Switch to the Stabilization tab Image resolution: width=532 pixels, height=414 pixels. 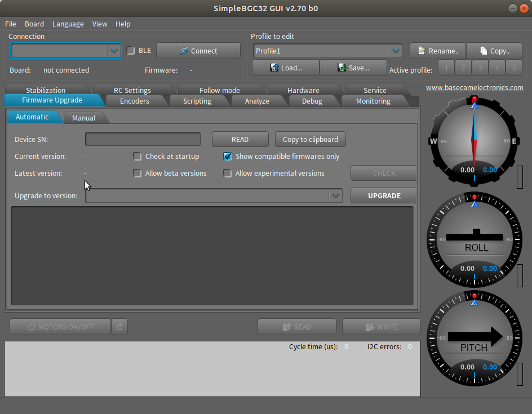coord(46,90)
